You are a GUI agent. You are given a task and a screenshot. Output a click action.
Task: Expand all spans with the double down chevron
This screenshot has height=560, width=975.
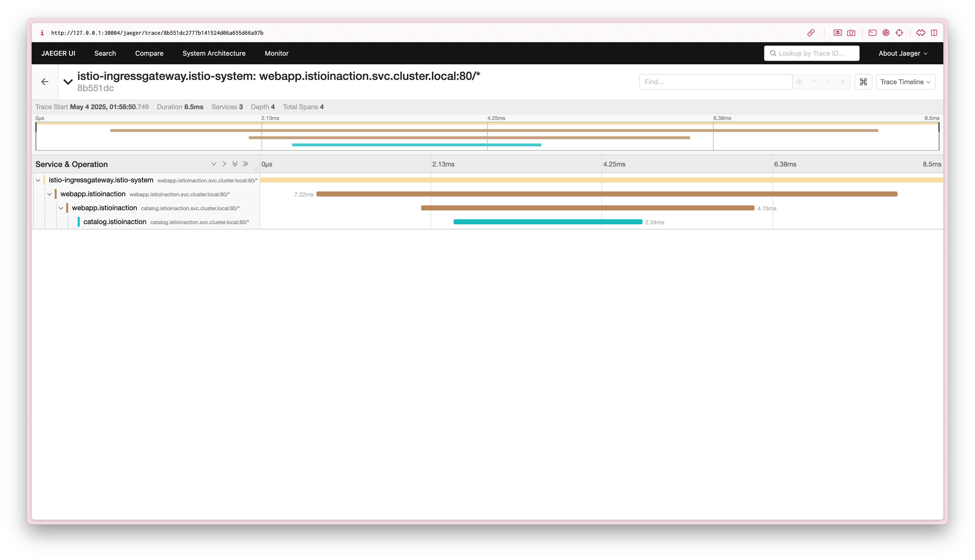coord(235,164)
